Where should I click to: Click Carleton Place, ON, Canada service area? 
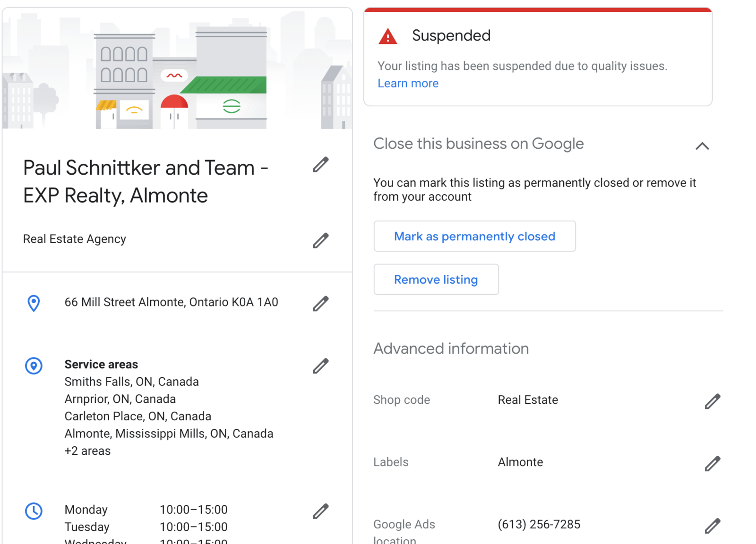click(x=137, y=416)
